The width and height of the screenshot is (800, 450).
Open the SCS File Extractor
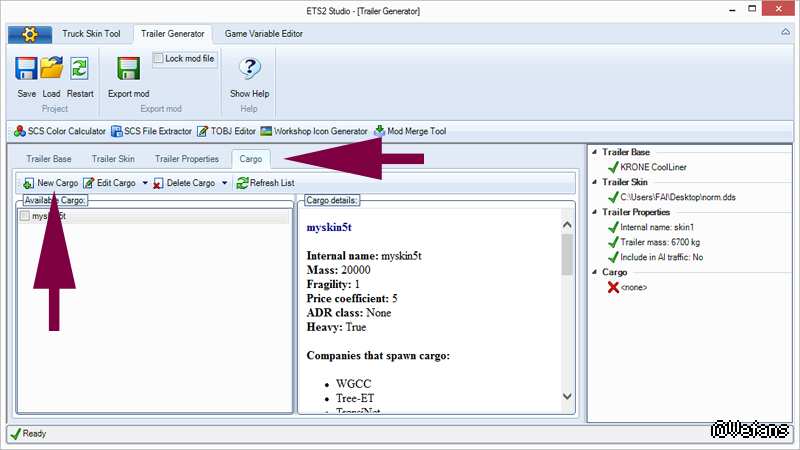[x=152, y=131]
